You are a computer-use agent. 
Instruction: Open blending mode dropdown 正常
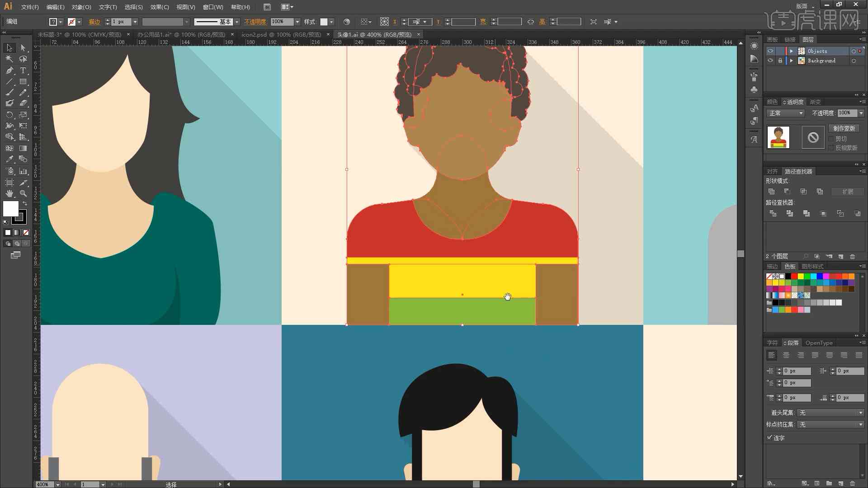tap(783, 113)
